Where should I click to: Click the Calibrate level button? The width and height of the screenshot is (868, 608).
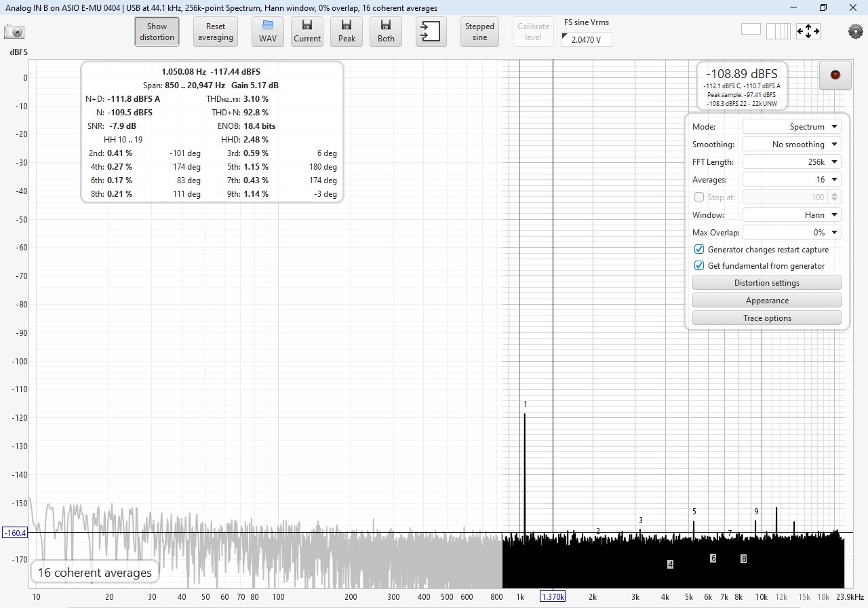tap(533, 32)
